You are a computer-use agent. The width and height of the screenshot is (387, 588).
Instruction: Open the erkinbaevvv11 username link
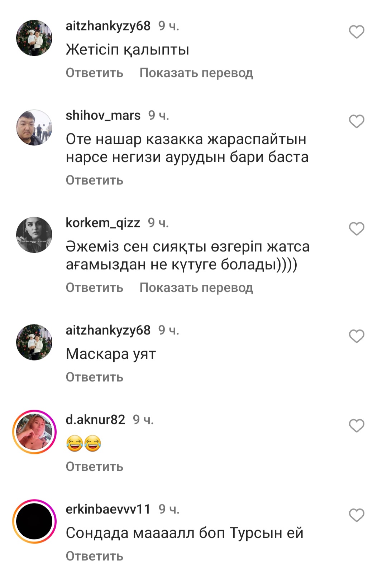click(x=108, y=509)
